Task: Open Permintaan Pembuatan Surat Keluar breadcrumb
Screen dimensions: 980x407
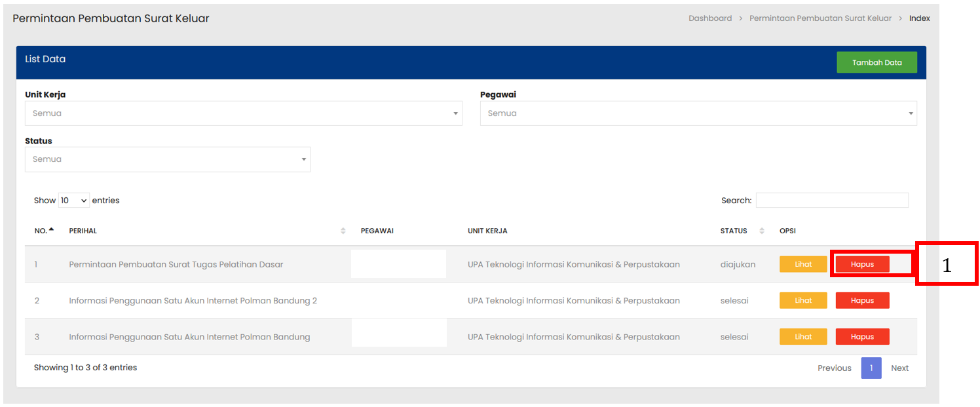Action: click(820, 18)
